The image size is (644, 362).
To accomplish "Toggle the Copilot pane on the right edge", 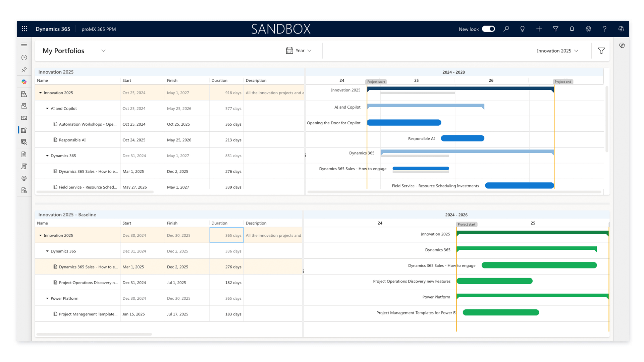I will (622, 45).
